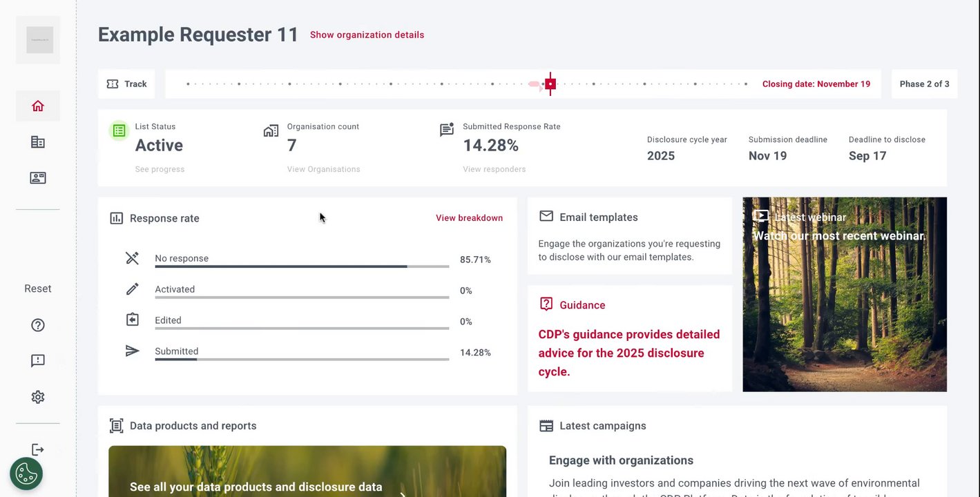Viewport: 980px width, 497px height.
Task: Open the help question mark icon
Action: pyautogui.click(x=38, y=325)
